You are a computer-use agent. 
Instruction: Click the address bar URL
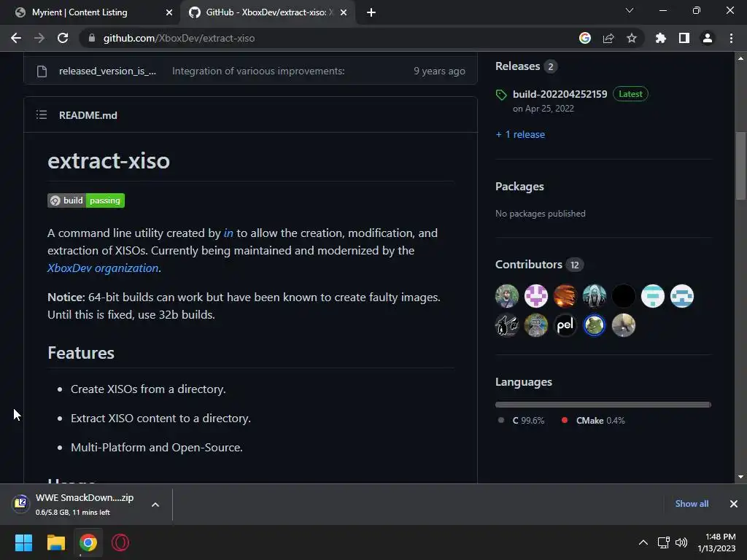[179, 38]
